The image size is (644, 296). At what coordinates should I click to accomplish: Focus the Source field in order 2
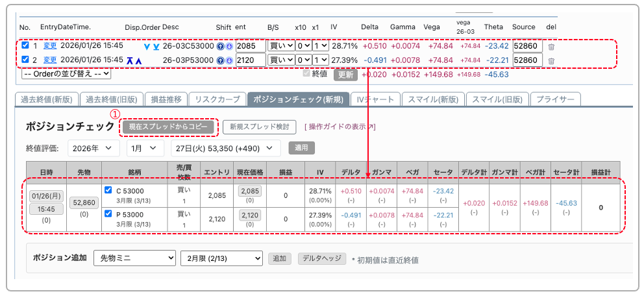pyautogui.click(x=528, y=60)
